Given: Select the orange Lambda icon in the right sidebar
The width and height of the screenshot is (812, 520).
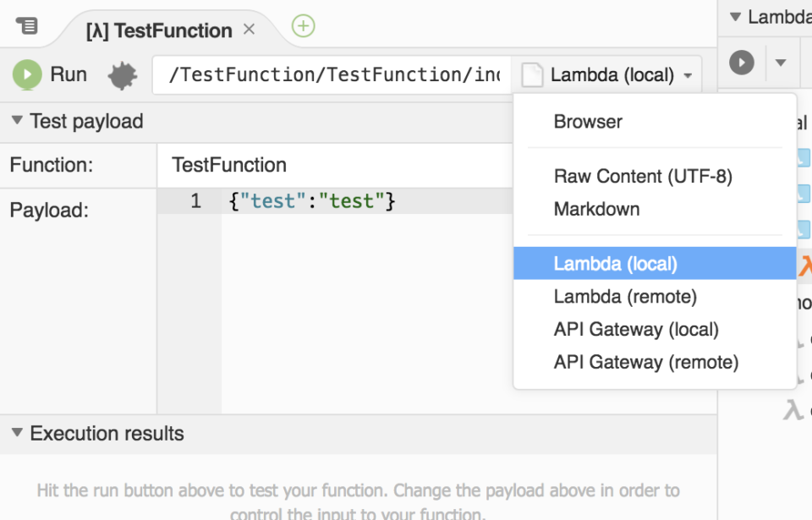Looking at the screenshot, I should coord(804,265).
